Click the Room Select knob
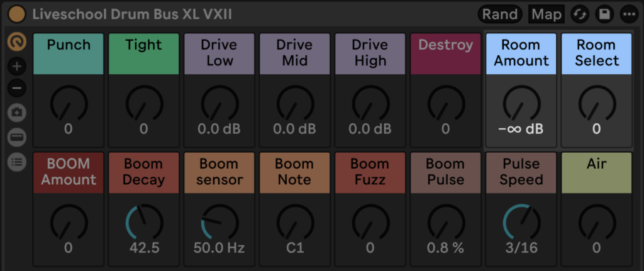This screenshot has height=271, width=644. coord(597,104)
